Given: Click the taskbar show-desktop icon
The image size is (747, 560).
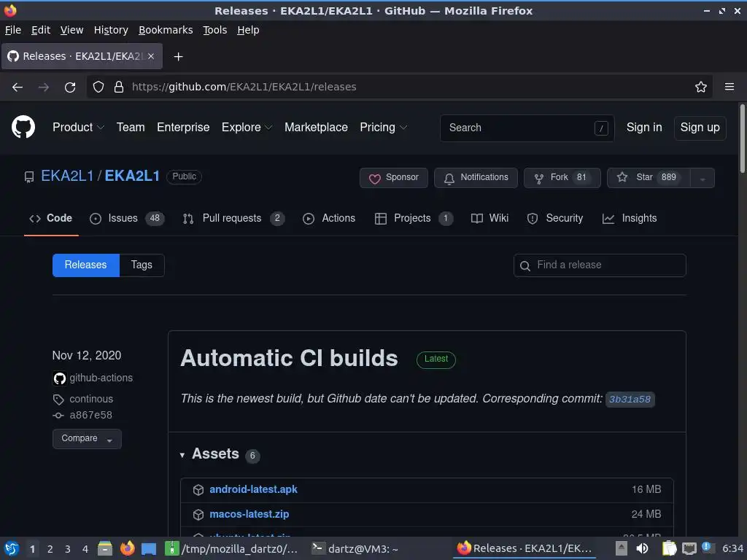Looking at the screenshot, I should pyautogui.click(x=149, y=549).
